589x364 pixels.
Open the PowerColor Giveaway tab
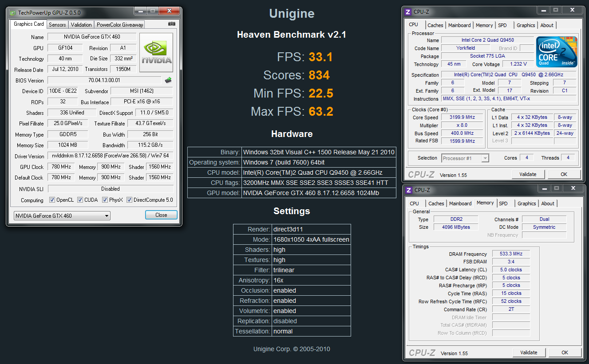(x=120, y=25)
